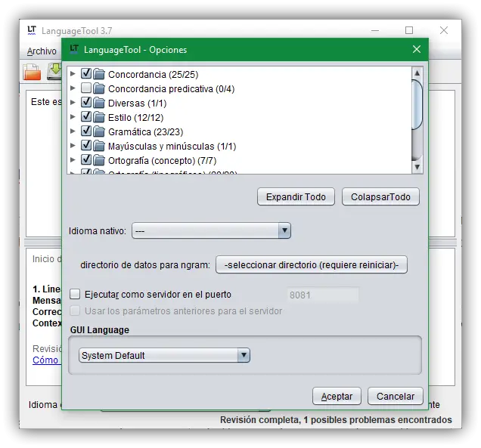Enable Ejecutar como servidor en el puerto
The width and height of the screenshot is (481, 448).
75,294
